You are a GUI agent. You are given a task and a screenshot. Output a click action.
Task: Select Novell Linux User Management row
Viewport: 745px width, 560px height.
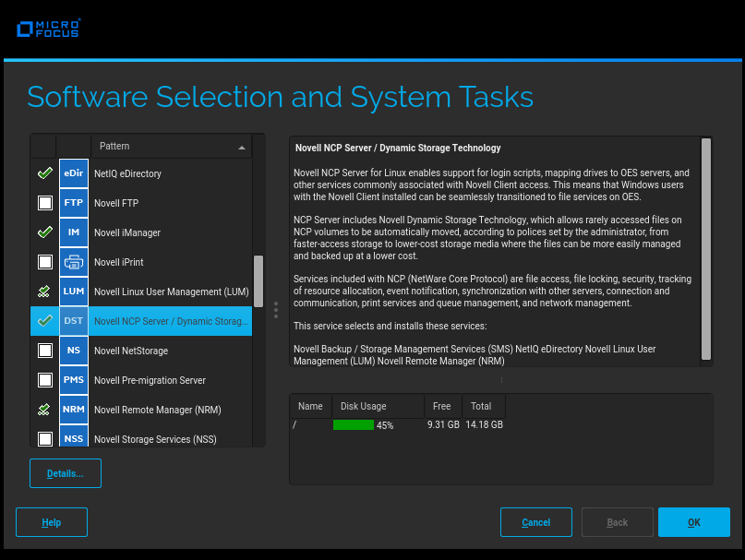(x=171, y=292)
